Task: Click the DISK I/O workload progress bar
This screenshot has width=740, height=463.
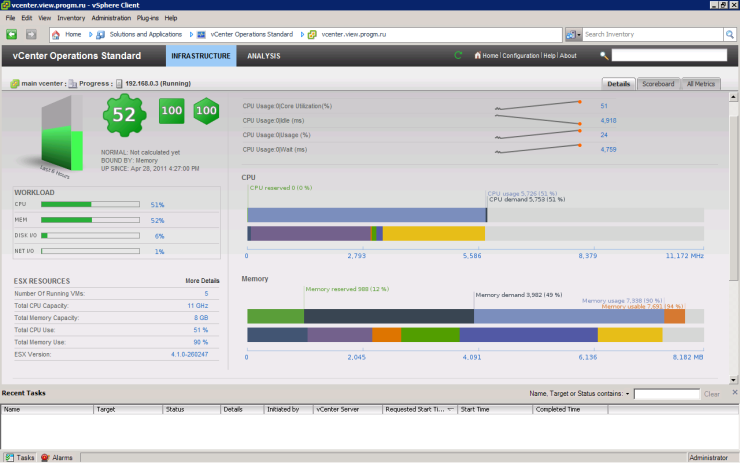Action: pos(90,236)
